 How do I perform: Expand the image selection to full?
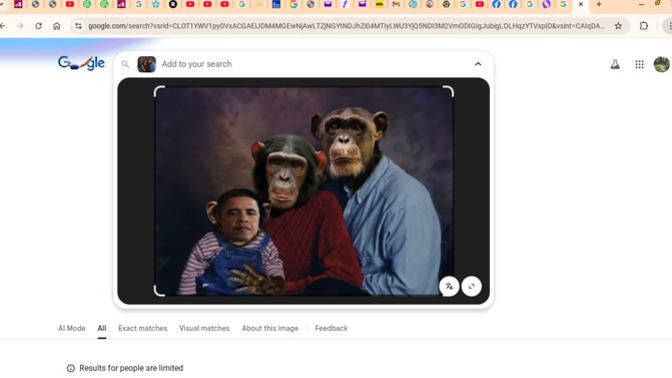click(471, 286)
